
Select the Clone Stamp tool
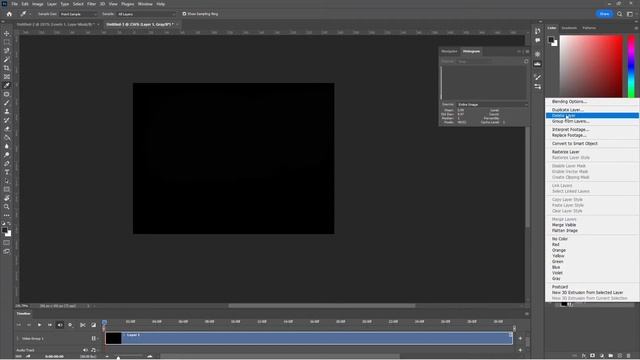click(x=7, y=111)
